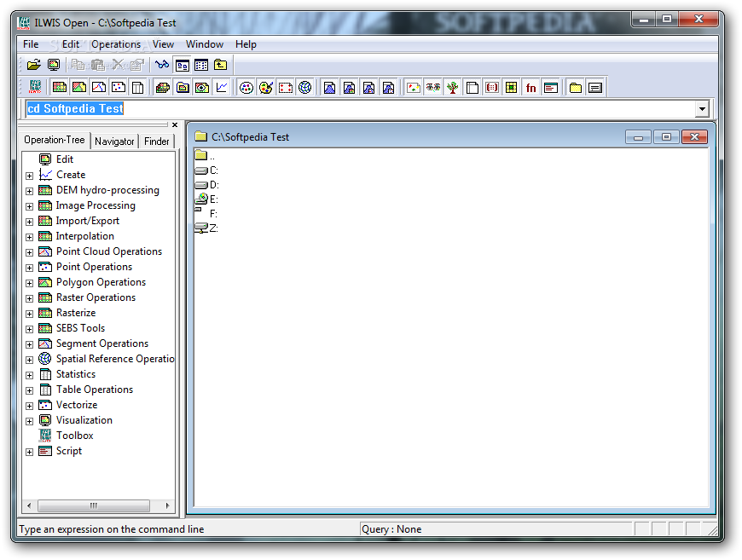Screen dimensions: 742x560
Task: Click the Open folder icon in top toolbar
Action: (33, 65)
